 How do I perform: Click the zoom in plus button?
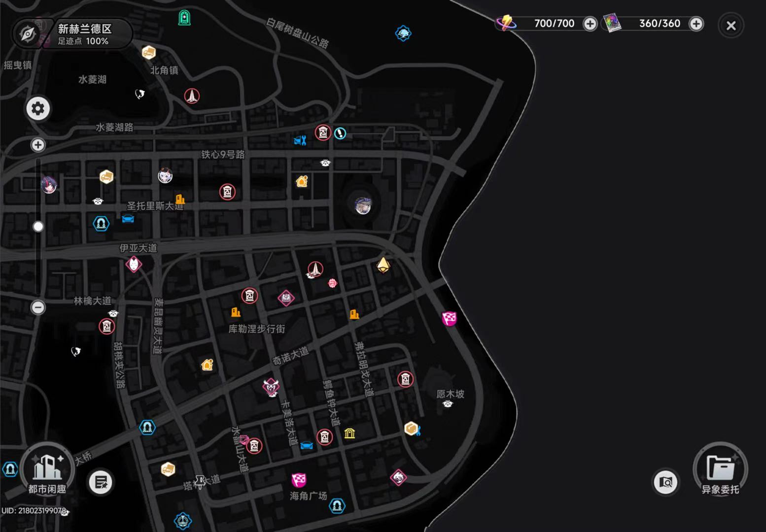click(38, 145)
